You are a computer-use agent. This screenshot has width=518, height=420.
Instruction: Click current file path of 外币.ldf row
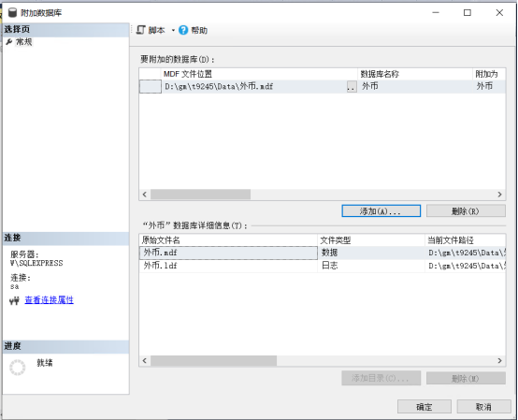[465, 266]
